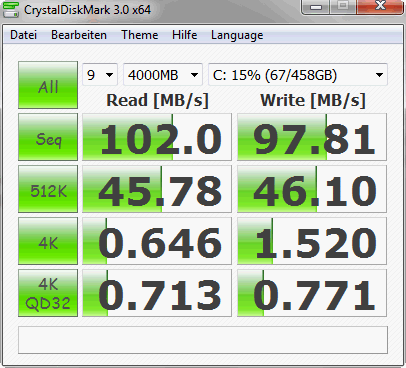This screenshot has width=406, height=368.
Task: Click the 512K write result 46.10
Action: tap(312, 189)
